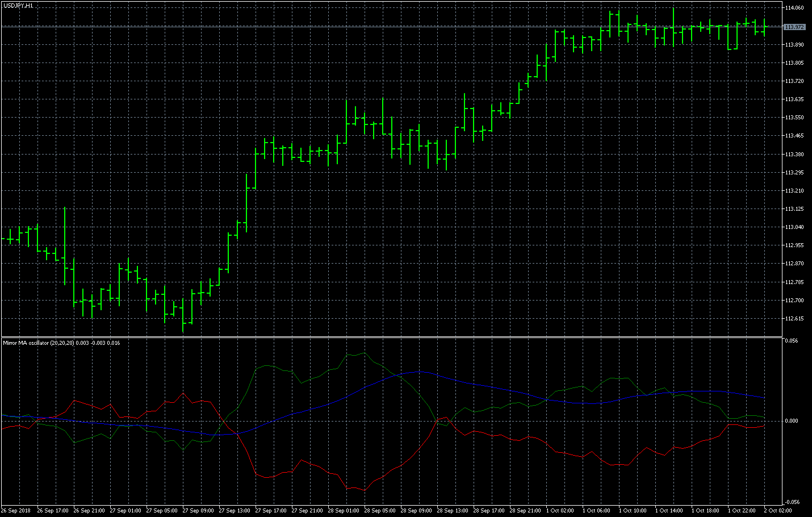This screenshot has width=812, height=517.
Task: Click the 112.615 price axis label
Action: [x=794, y=319]
